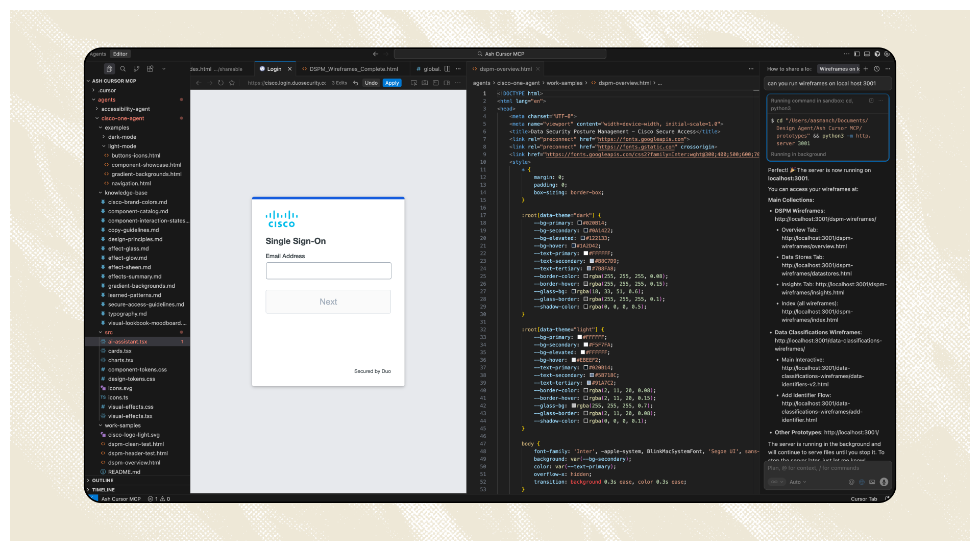
Task: Reload the Login browser preview page
Action: (x=220, y=83)
